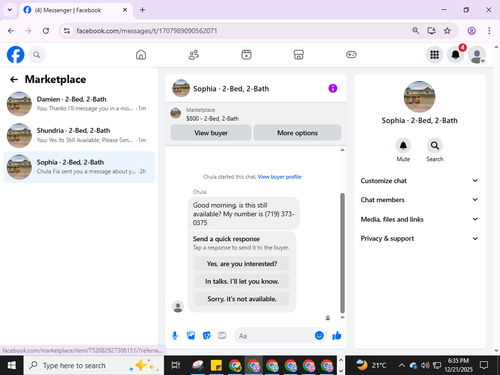
Task: Open the weather 21°C taskbar widget
Action: (x=370, y=365)
